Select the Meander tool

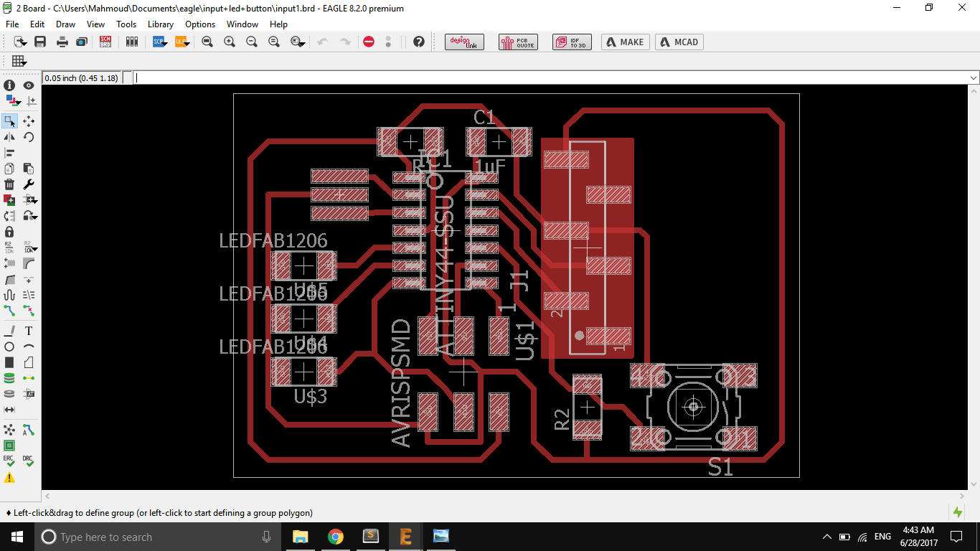[x=9, y=295]
